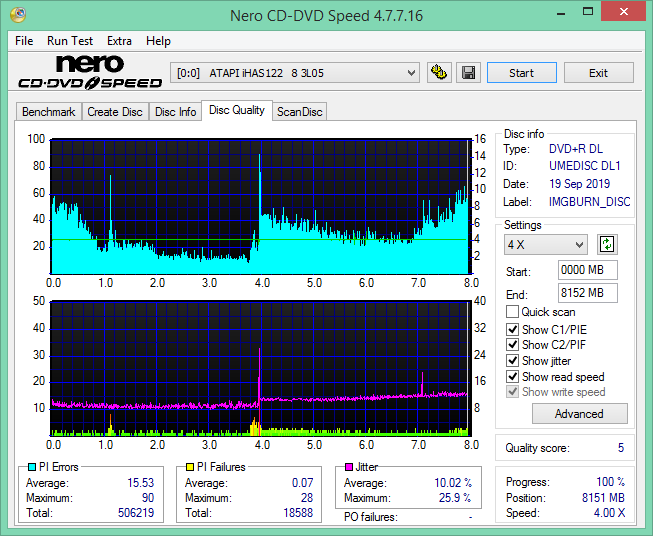
Task: Open the File menu
Action: [24, 41]
